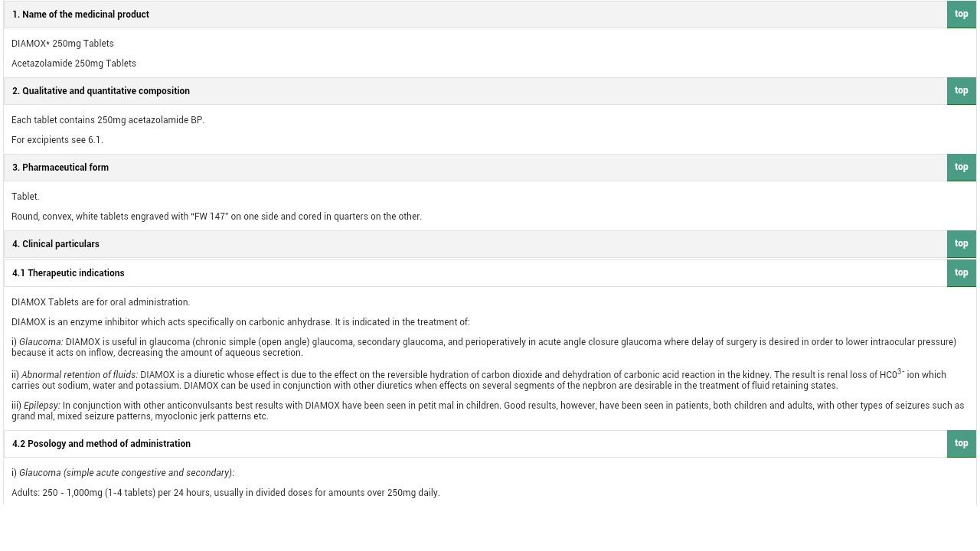Hit 'top' button in Pharmaceutical form row

961,168
